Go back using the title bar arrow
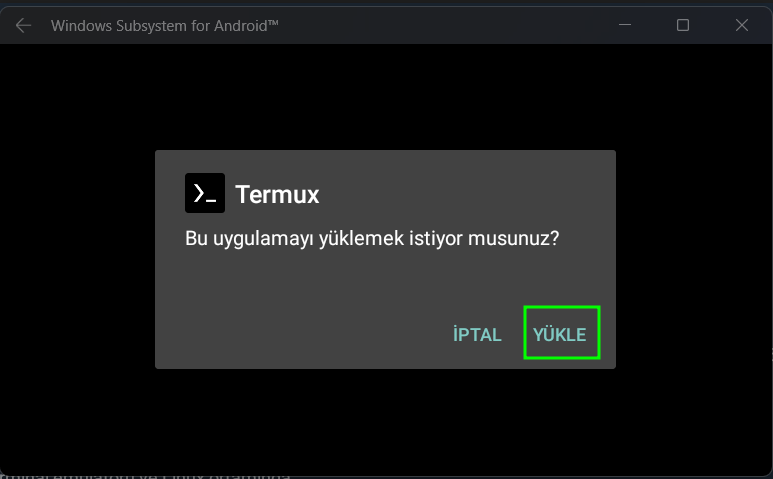Screen dimensions: 773x479 tap(23, 25)
